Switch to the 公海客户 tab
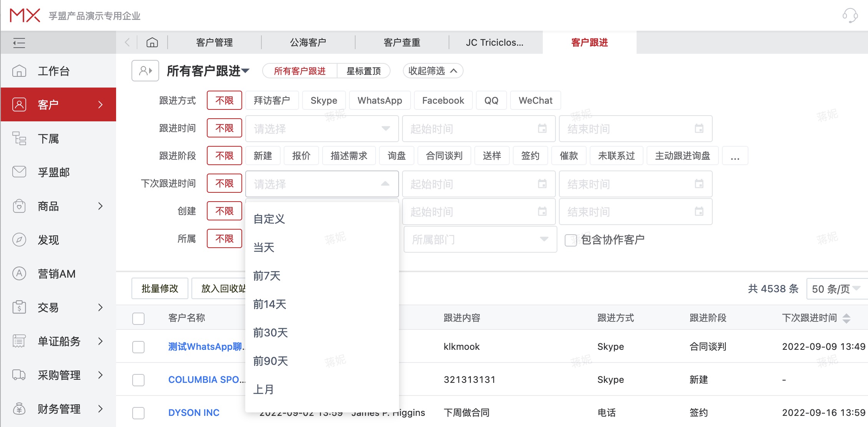The height and width of the screenshot is (427, 868). (308, 42)
